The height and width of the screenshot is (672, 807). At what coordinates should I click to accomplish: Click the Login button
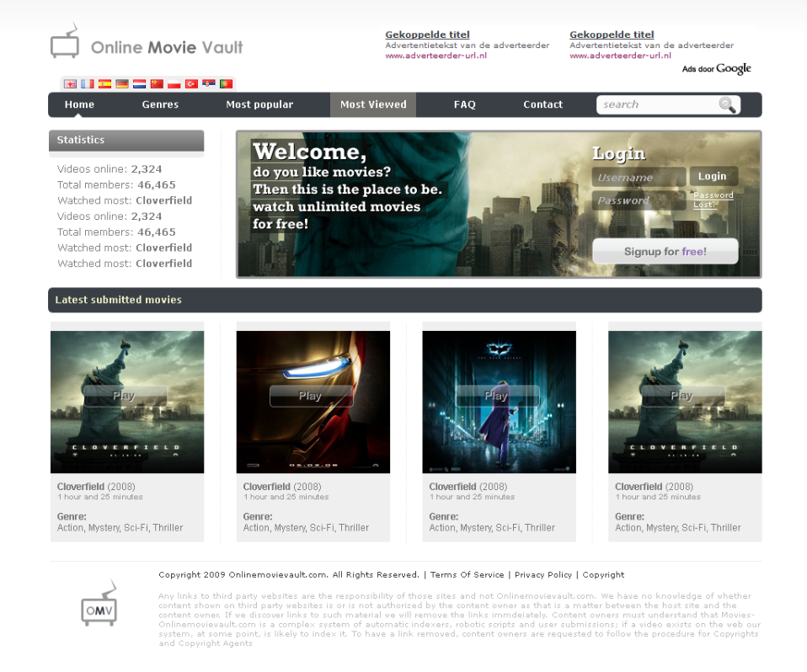pos(713,176)
